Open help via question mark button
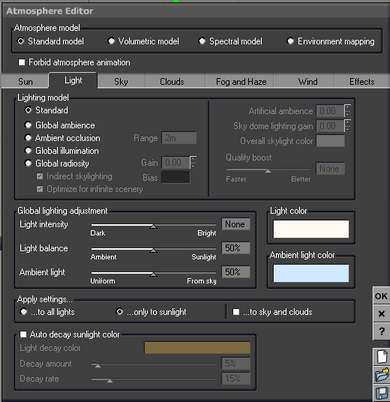 point(381,331)
